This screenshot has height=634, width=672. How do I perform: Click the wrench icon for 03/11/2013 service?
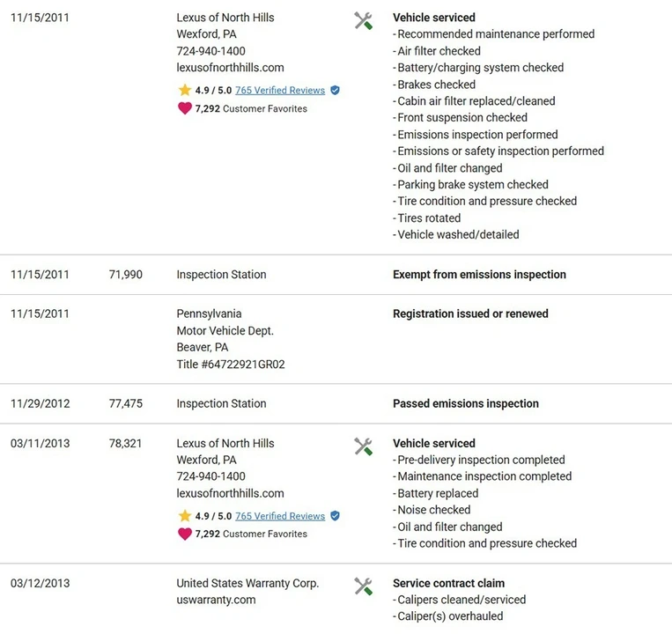pos(363,446)
